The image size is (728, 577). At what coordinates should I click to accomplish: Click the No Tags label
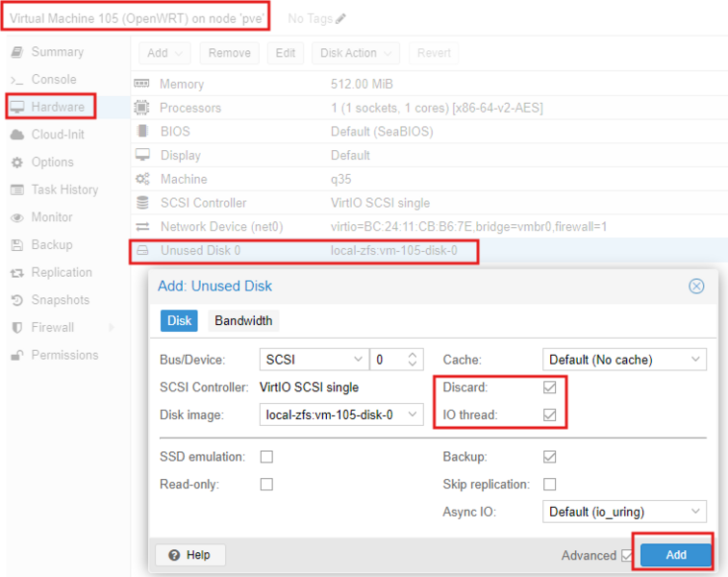310,18
